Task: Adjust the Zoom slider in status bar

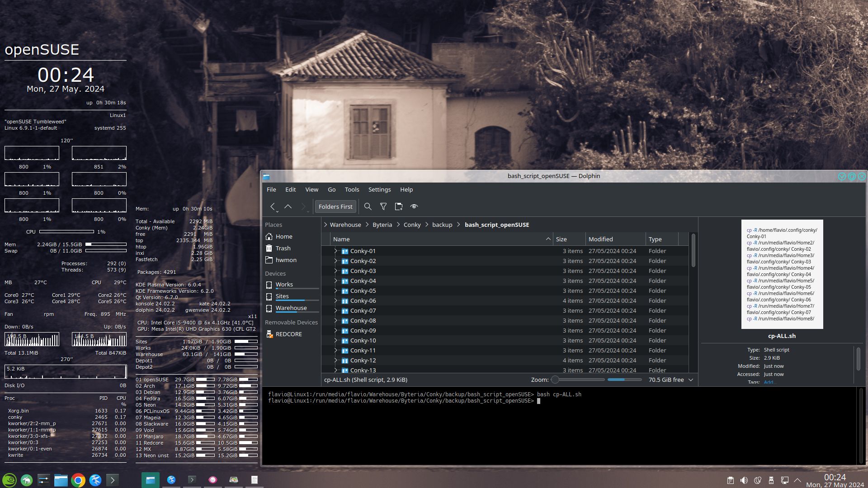Action: pyautogui.click(x=578, y=380)
